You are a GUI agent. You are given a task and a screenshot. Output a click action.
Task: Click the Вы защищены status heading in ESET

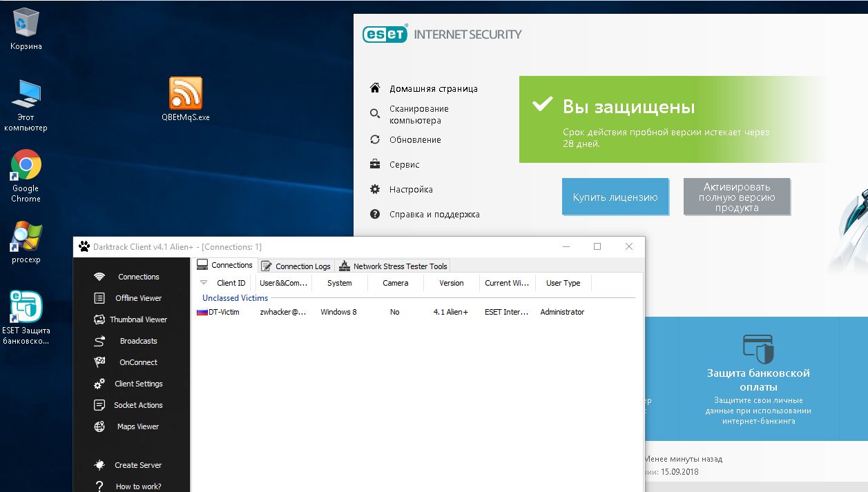[x=628, y=107]
